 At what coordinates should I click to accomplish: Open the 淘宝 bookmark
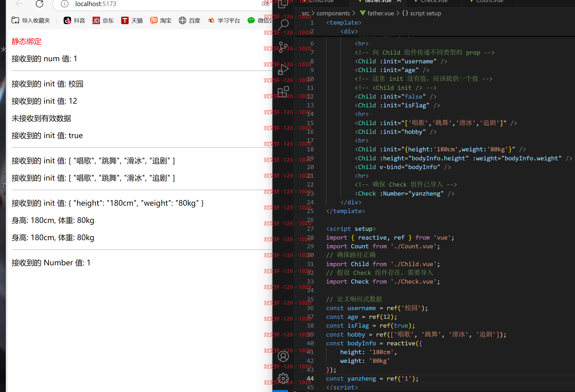tap(161, 20)
